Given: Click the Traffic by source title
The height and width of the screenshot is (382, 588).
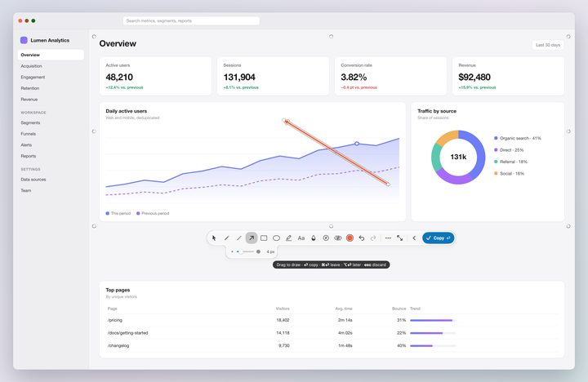Looking at the screenshot, I should pyautogui.click(x=437, y=111).
